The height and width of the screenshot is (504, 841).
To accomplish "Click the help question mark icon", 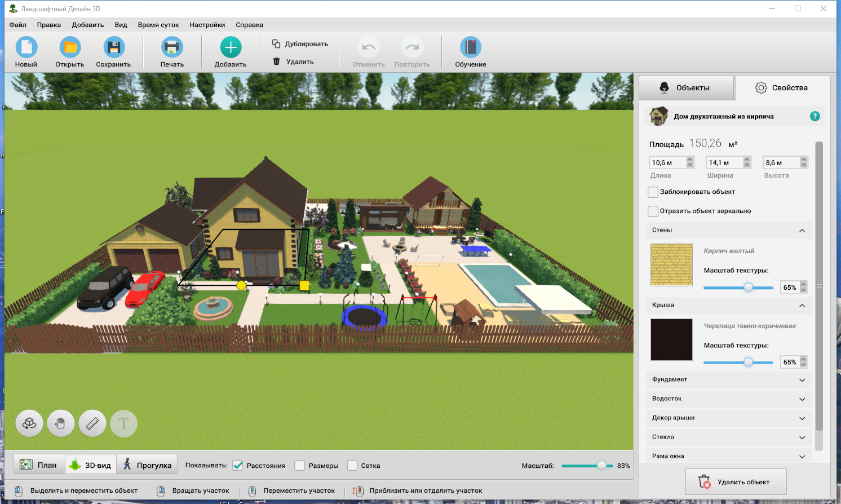I will tap(815, 116).
